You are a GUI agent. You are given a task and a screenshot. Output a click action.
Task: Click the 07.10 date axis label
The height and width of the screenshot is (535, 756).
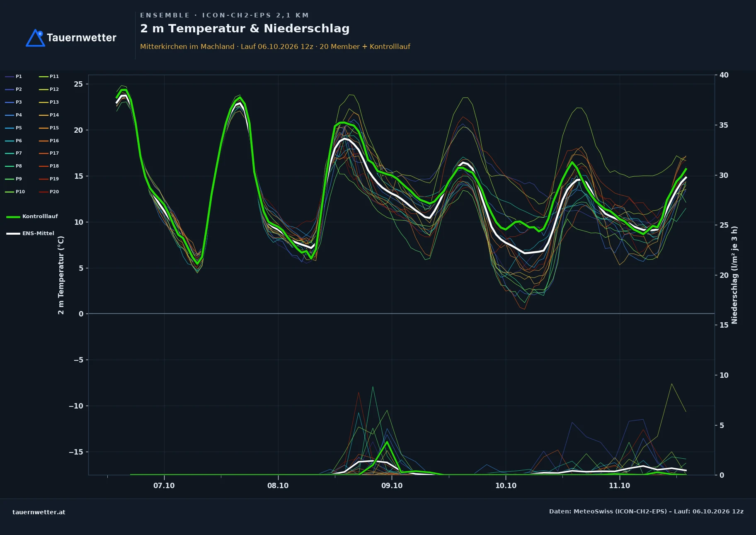tap(164, 486)
